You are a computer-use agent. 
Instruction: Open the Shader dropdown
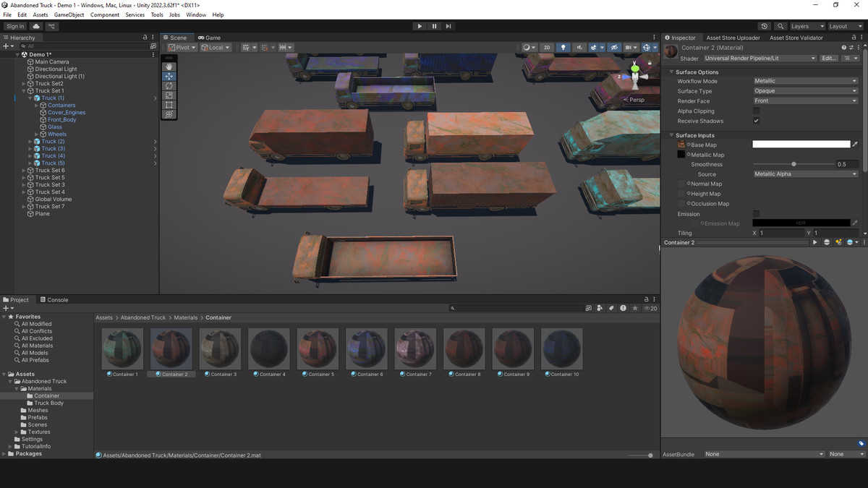(759, 58)
